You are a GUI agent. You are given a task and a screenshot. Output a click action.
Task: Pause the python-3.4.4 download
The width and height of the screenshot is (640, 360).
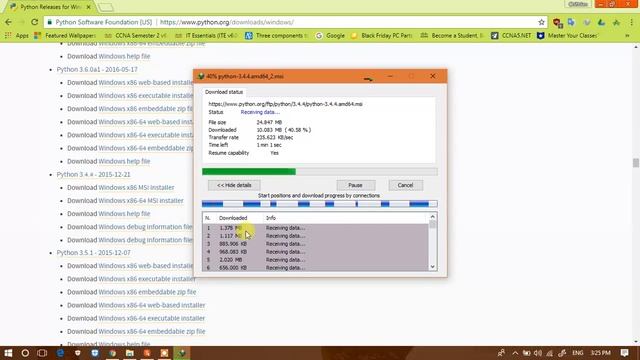[x=356, y=185]
